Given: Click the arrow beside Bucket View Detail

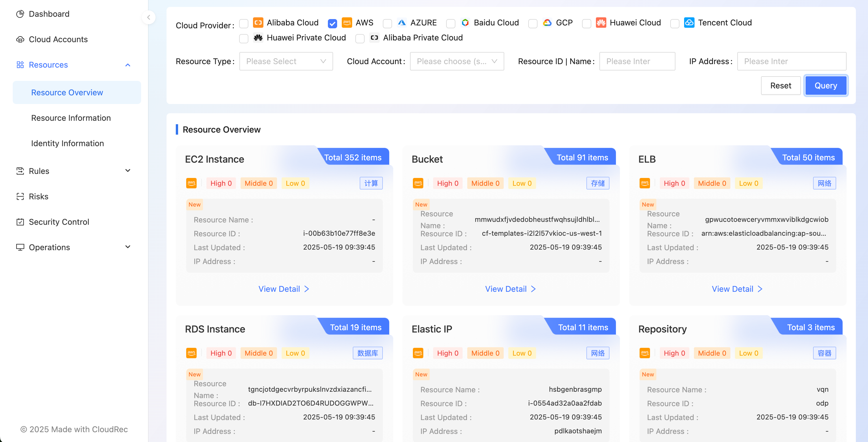Looking at the screenshot, I should [533, 289].
